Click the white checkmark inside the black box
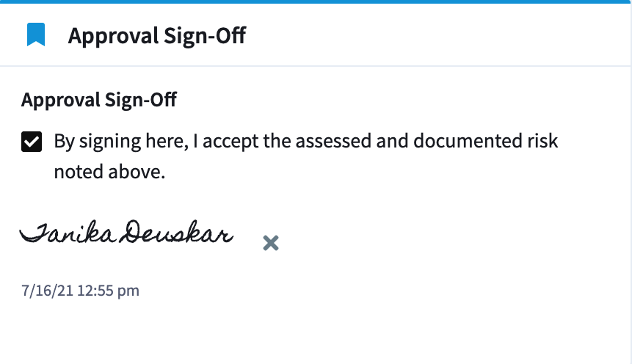Image resolution: width=632 pixels, height=364 pixels. [x=32, y=142]
